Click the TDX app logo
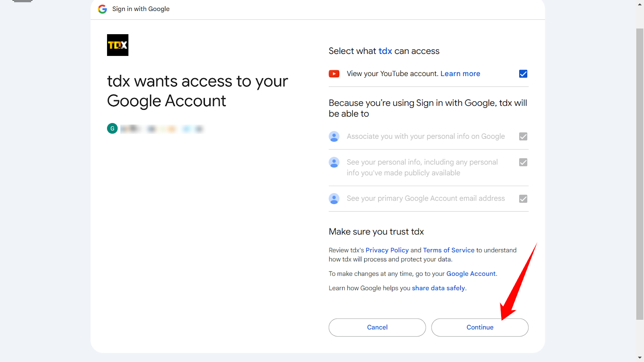644x362 pixels. click(x=118, y=45)
